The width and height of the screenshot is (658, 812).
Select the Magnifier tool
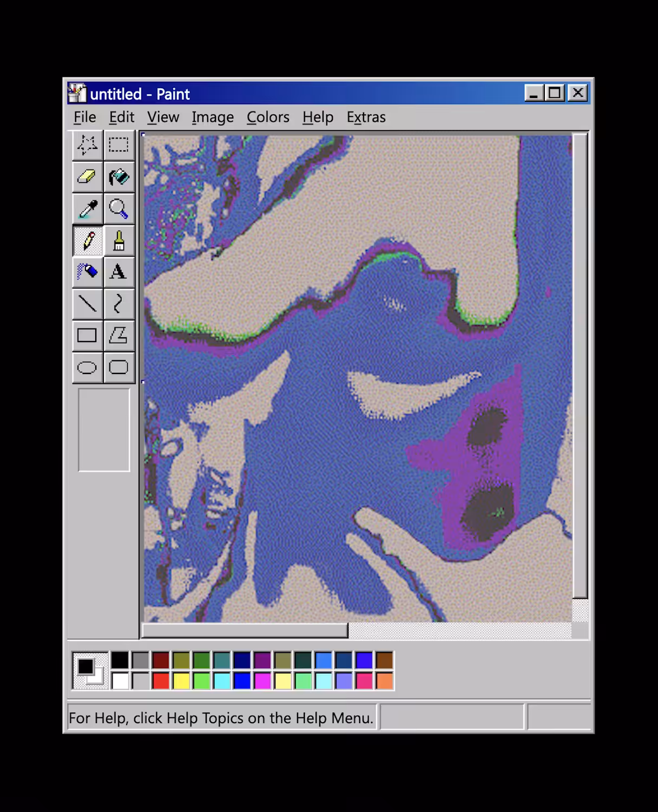(119, 209)
